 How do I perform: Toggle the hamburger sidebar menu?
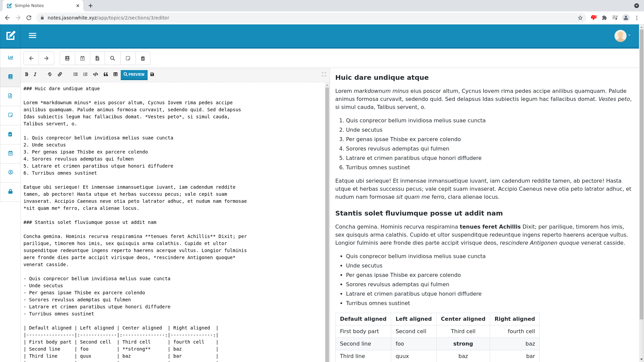33,36
